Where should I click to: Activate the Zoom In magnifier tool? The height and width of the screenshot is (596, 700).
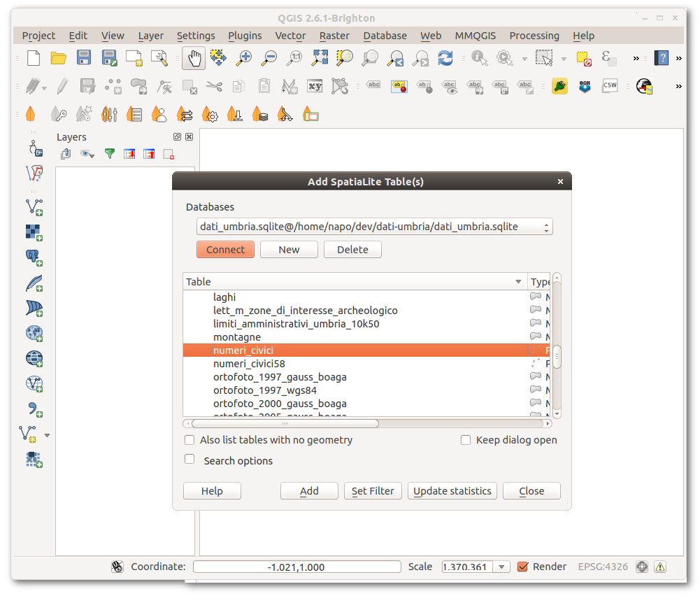[x=244, y=58]
